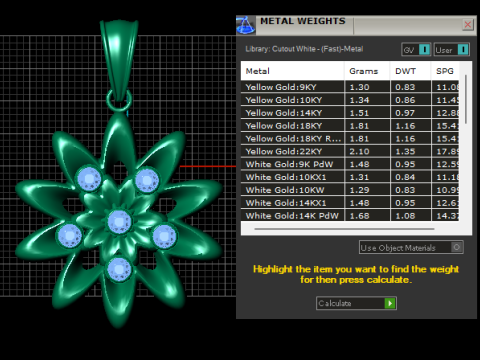The image size is (480, 360).
Task: Click the 2.10 grams value
Action: point(359,152)
